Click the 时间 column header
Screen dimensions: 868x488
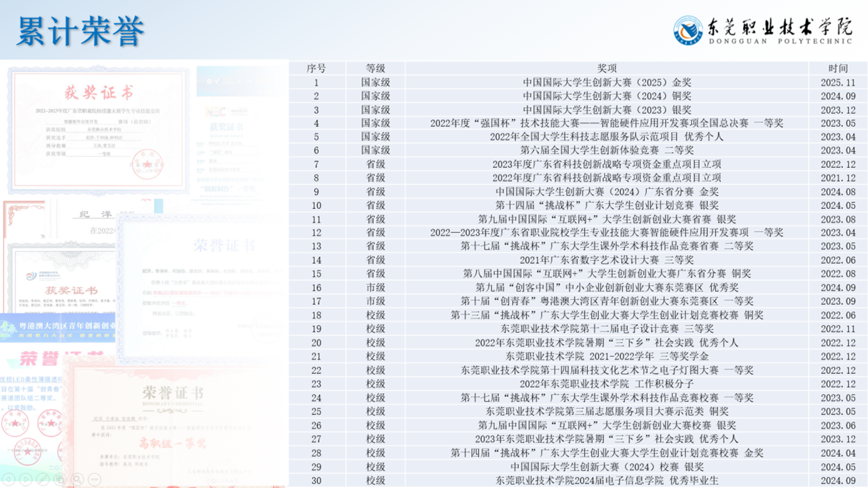click(838, 68)
